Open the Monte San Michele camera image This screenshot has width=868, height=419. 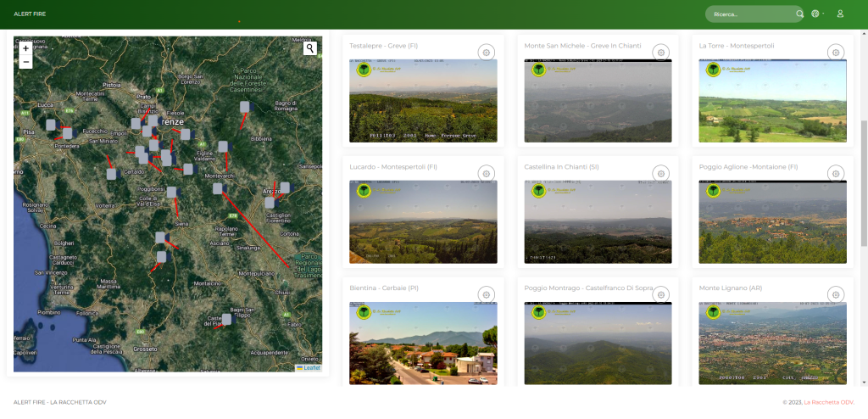click(598, 101)
